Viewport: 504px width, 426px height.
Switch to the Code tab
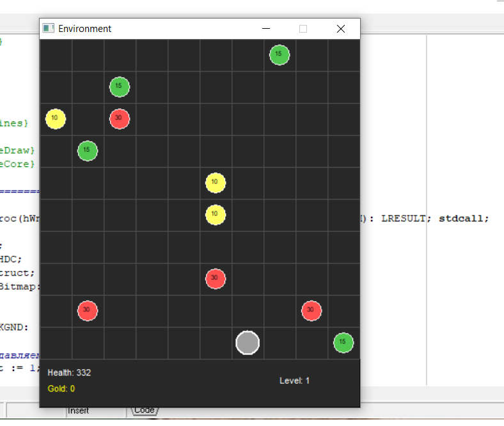pyautogui.click(x=145, y=410)
